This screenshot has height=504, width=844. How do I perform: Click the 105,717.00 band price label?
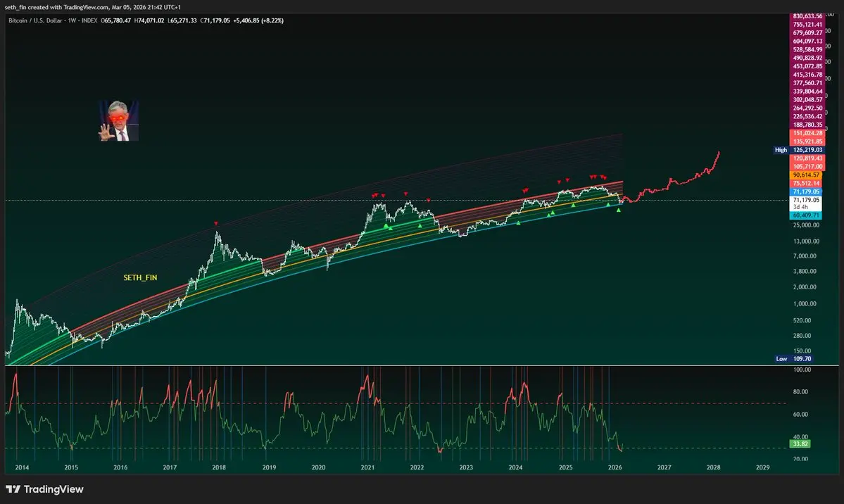(x=807, y=166)
